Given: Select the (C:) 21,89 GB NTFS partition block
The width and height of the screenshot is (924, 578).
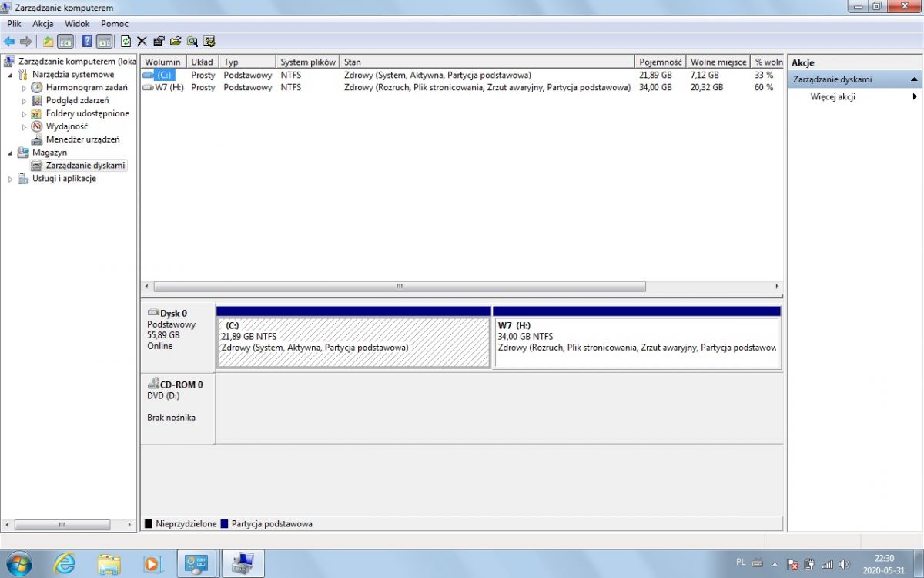Looking at the screenshot, I should [353, 337].
